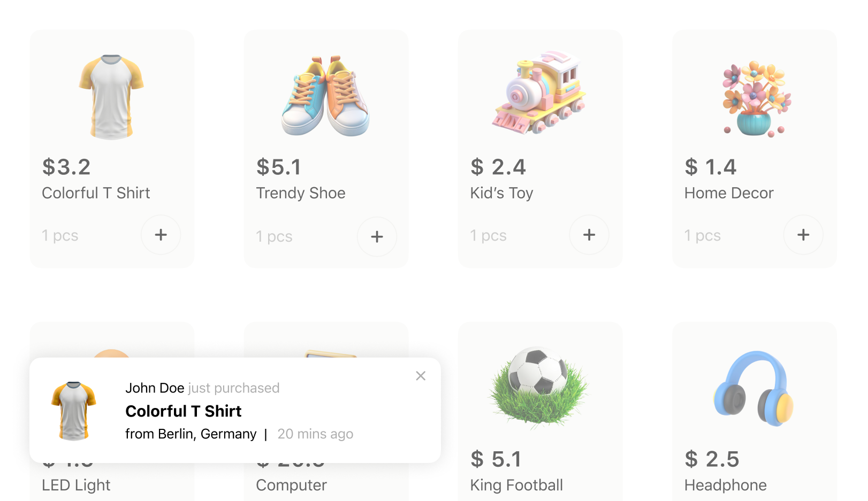Add Home Decor with its plus icon

coord(803,235)
